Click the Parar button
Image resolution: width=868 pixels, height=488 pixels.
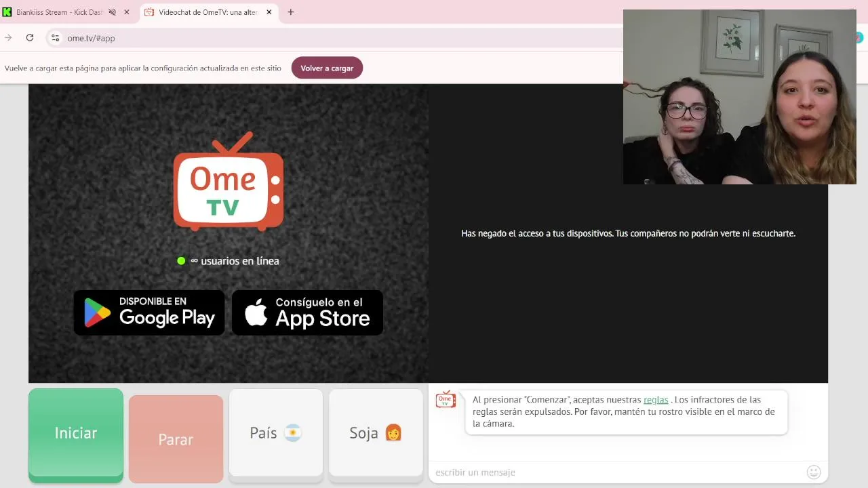click(176, 439)
